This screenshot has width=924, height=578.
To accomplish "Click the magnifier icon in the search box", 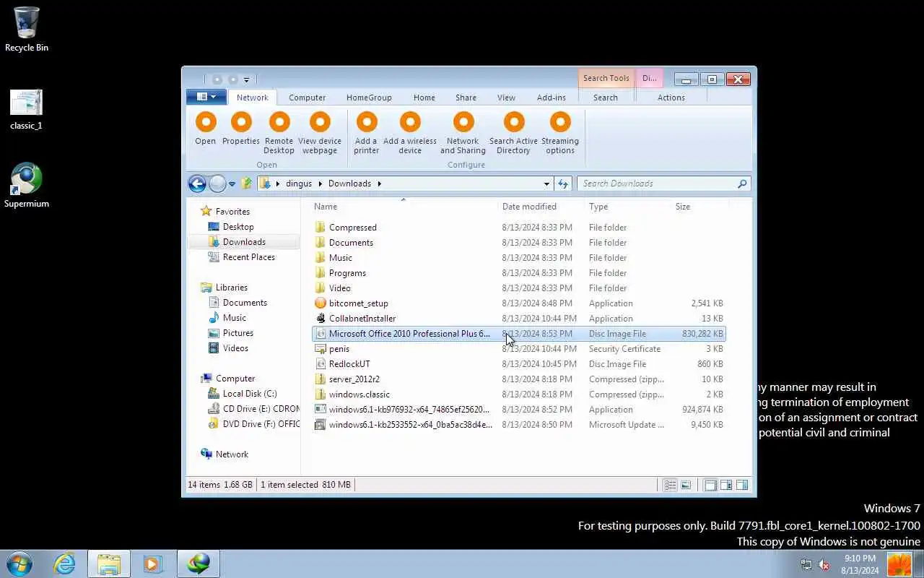I will click(x=741, y=184).
